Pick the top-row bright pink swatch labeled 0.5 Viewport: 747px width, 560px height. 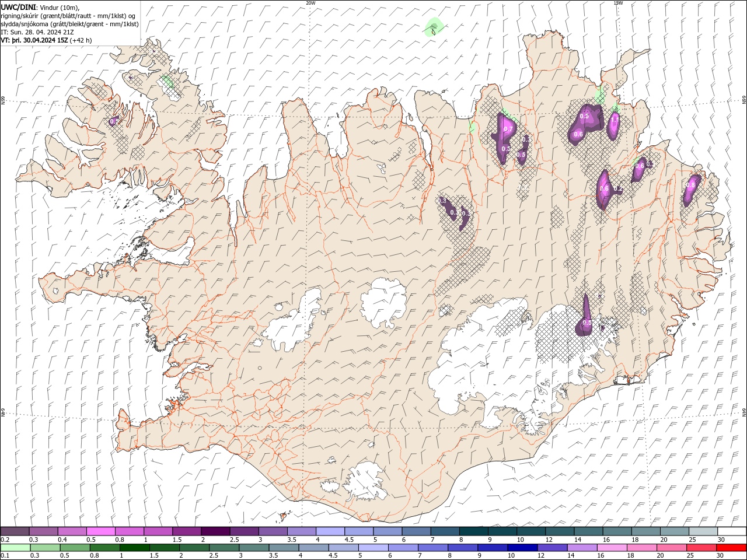coord(100,531)
